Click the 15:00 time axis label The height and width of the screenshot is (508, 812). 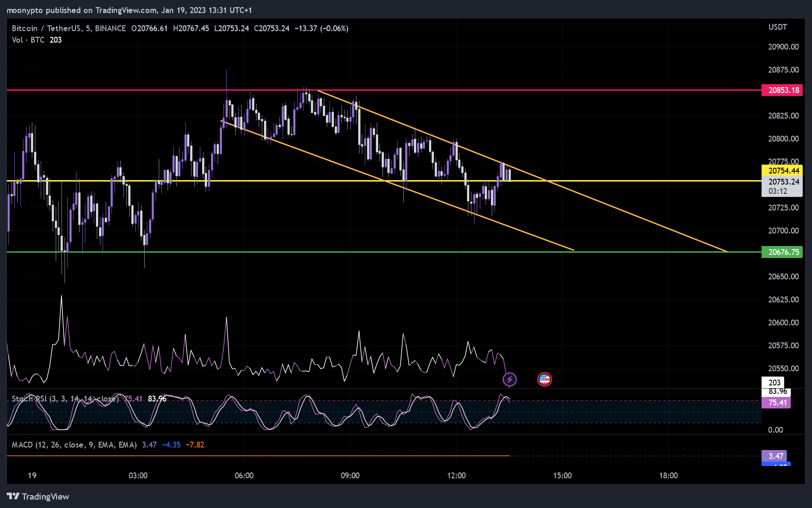(562, 476)
